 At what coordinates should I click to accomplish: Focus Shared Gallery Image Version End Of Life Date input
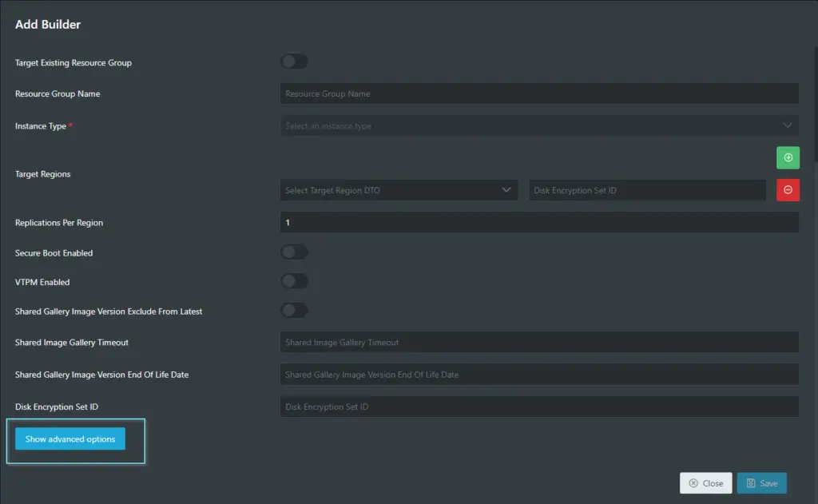(539, 375)
